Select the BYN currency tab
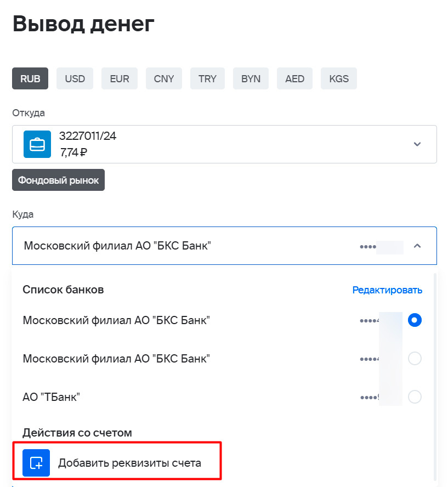This screenshot has width=448, height=487. (x=251, y=78)
